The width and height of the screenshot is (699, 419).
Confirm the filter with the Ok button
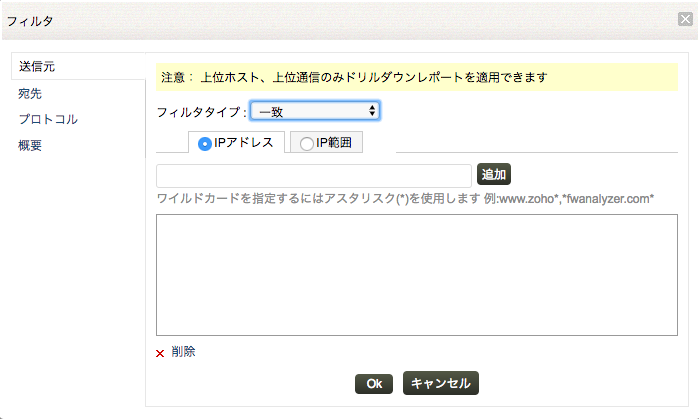[374, 383]
